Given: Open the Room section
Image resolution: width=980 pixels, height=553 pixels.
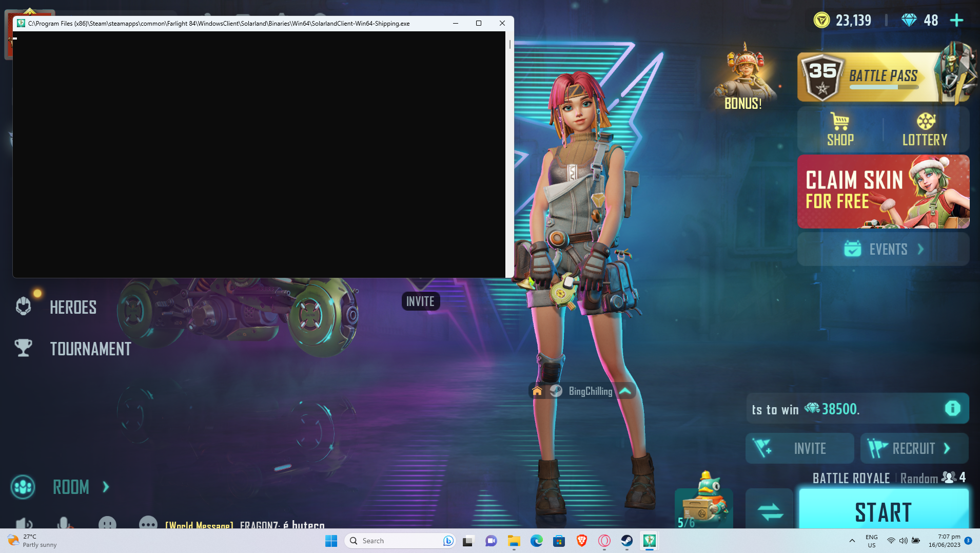Looking at the screenshot, I should tap(71, 487).
